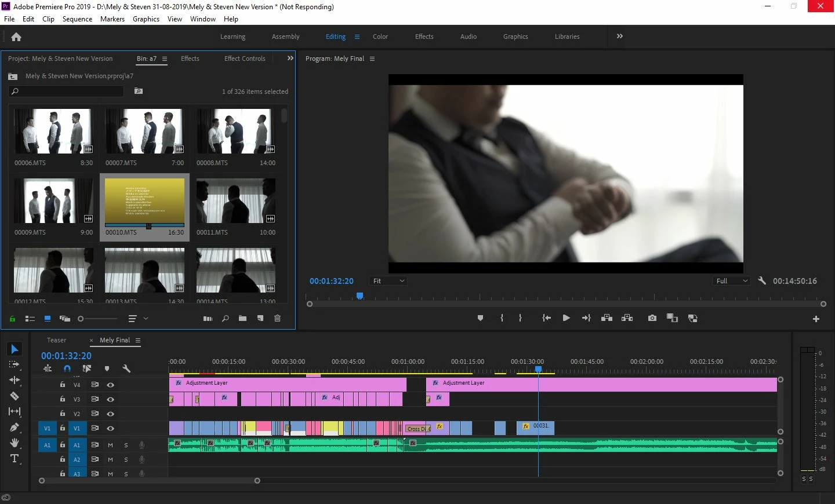
Task: Open the button editor plus icon
Action: point(816,319)
